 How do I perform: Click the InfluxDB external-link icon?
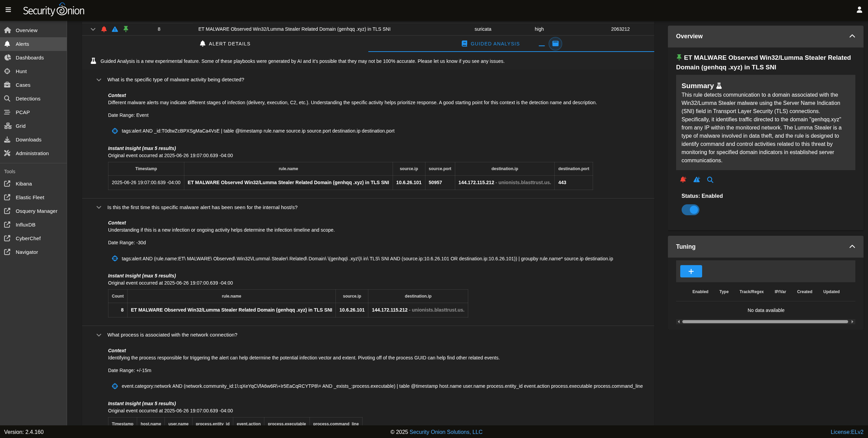(7, 224)
